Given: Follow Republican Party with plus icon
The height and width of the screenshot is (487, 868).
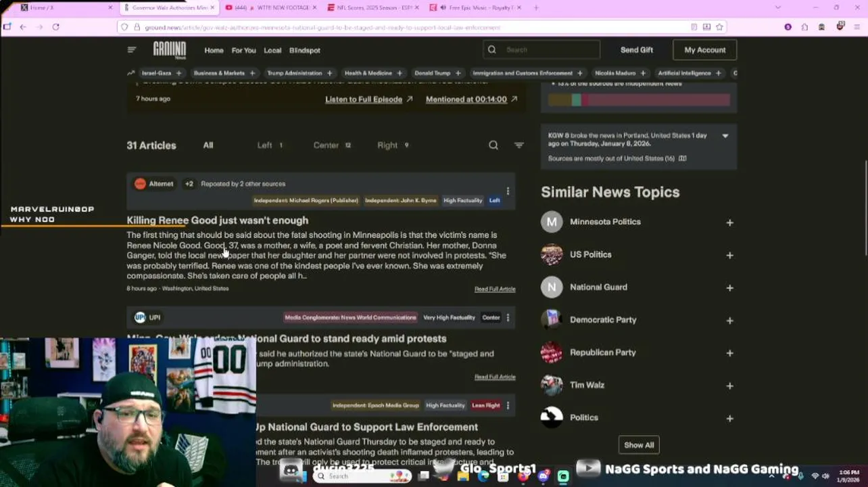Looking at the screenshot, I should 729,352.
